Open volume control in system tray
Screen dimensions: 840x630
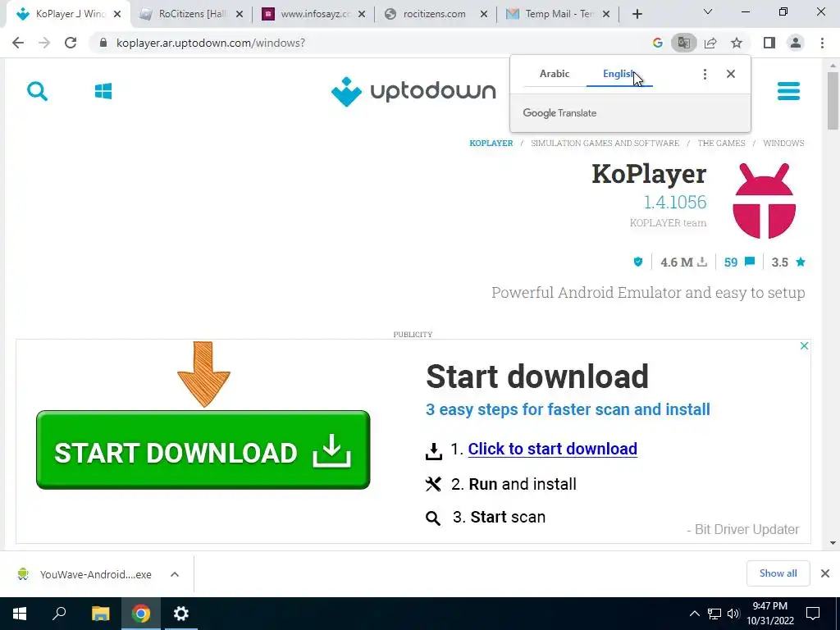[x=733, y=614]
